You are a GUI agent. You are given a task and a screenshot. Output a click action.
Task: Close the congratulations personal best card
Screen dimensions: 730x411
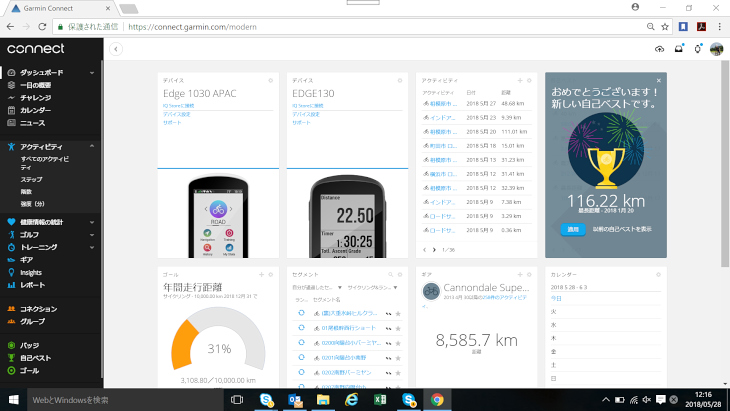click(658, 81)
